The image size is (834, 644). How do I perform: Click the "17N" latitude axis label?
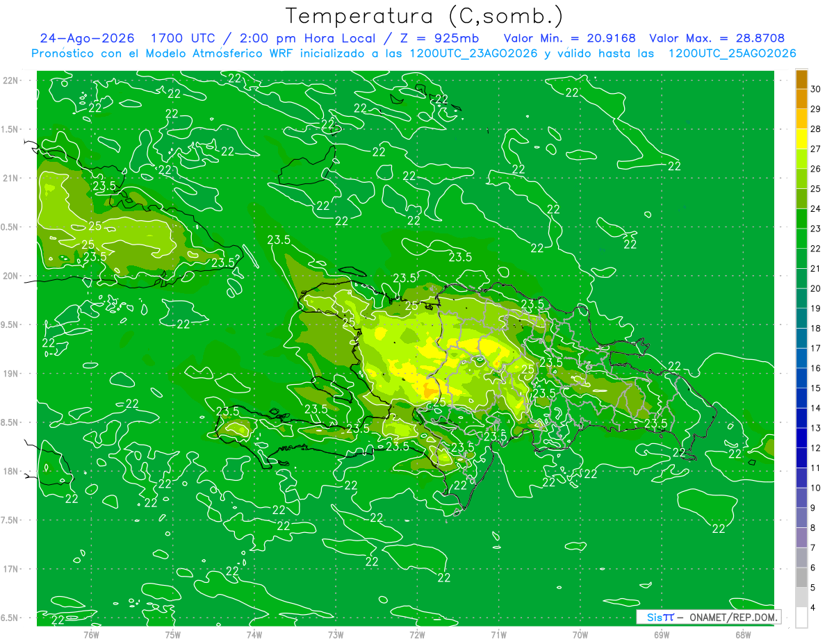point(11,569)
